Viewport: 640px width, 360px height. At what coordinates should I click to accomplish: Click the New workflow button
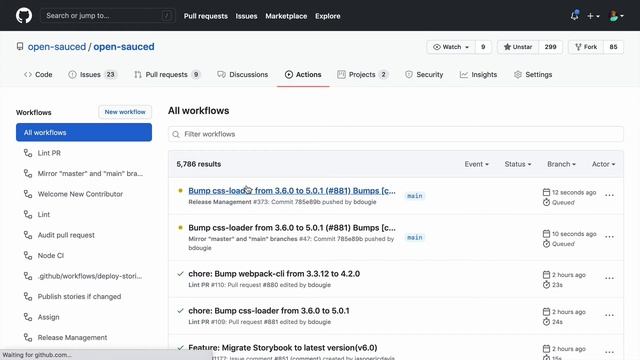(x=125, y=112)
